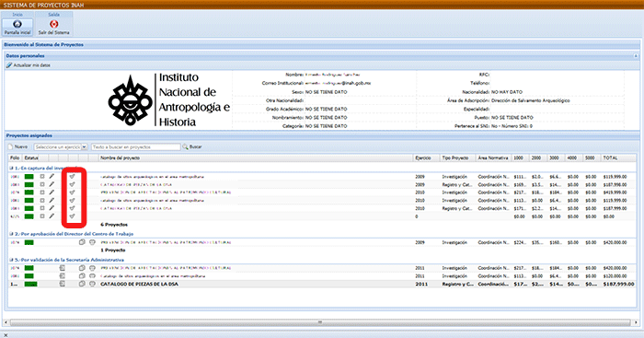Click comment icon of the 2011 $120,000.00 project
Viewport: 644px width, 338px height.
click(92, 276)
